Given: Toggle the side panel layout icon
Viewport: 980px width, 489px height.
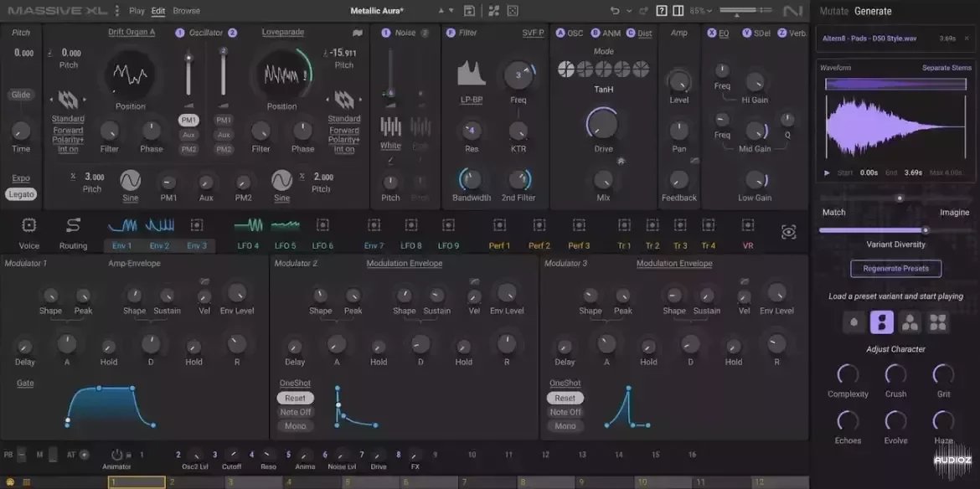Looking at the screenshot, I should (x=678, y=11).
